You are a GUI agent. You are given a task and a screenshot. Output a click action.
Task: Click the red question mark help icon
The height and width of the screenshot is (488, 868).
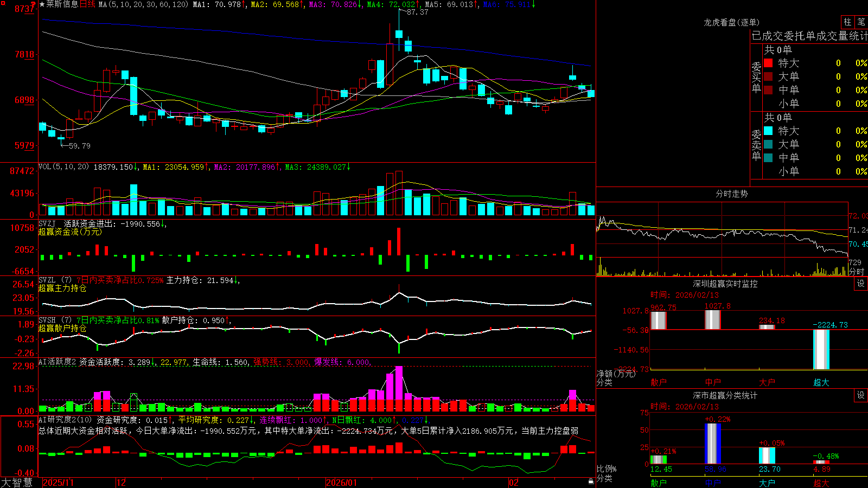[x=34, y=4]
